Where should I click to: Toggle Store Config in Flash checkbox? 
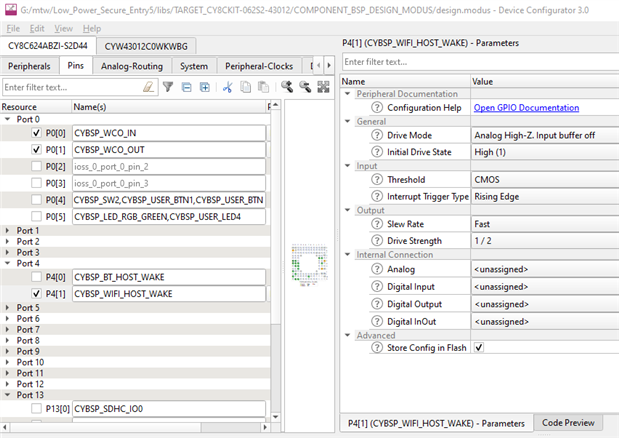pyautogui.click(x=479, y=347)
